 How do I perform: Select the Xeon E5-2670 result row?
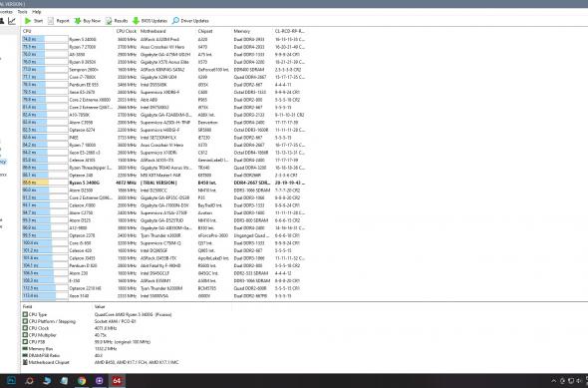[163, 93]
